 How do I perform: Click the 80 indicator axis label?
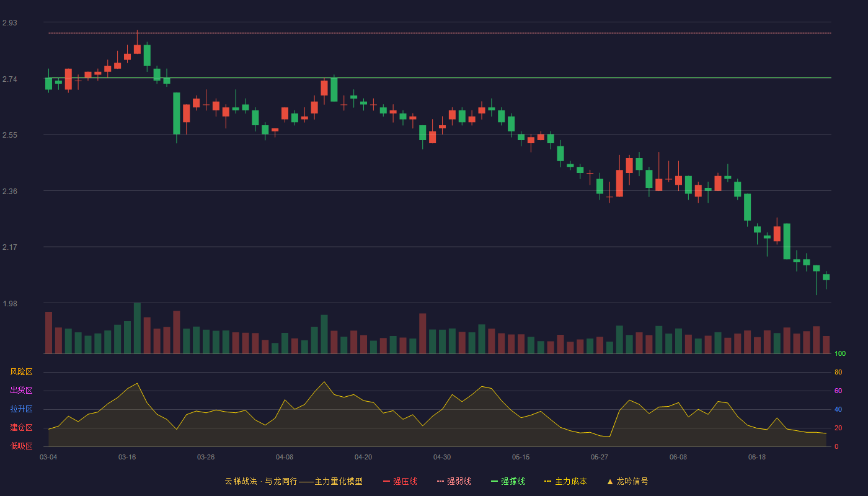tap(838, 372)
